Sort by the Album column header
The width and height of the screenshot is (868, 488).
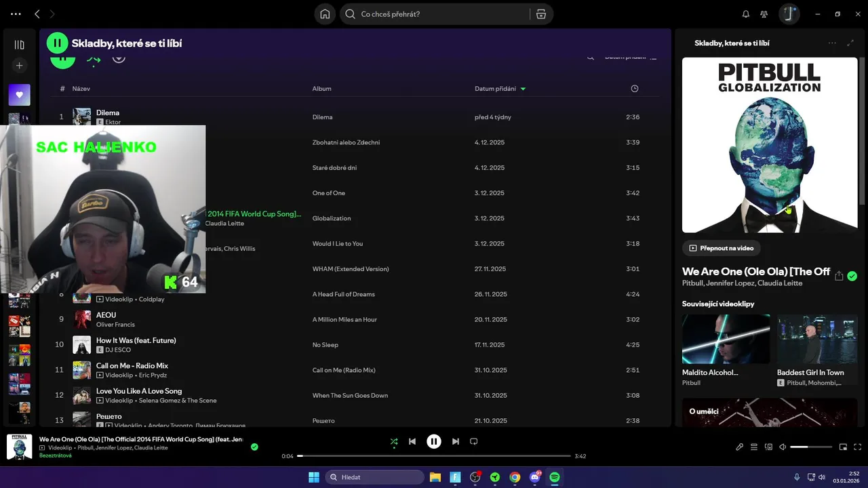pos(321,89)
